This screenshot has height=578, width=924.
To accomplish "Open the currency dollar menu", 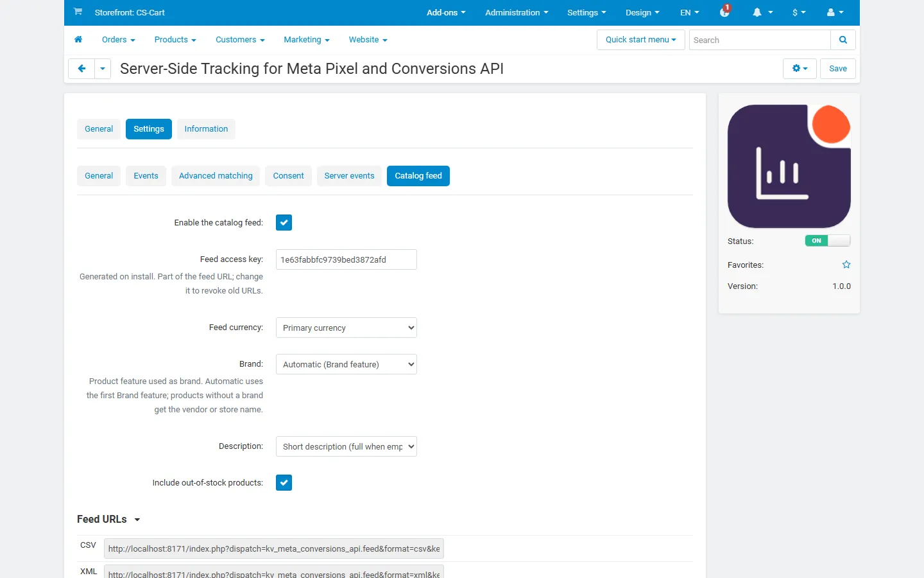I will (799, 12).
